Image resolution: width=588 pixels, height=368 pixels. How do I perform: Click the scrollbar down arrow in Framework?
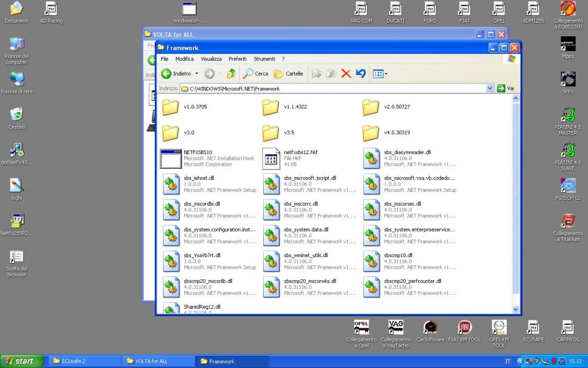[x=515, y=310]
